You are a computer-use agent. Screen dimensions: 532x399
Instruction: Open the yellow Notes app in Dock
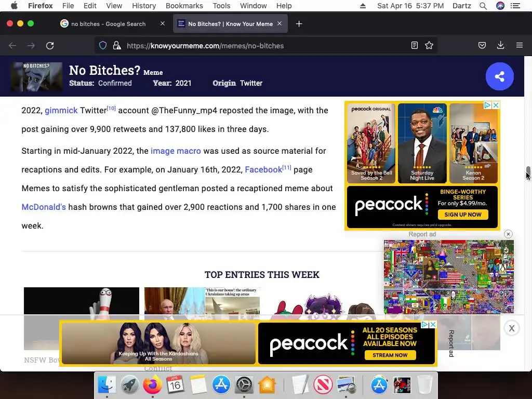[x=198, y=385]
